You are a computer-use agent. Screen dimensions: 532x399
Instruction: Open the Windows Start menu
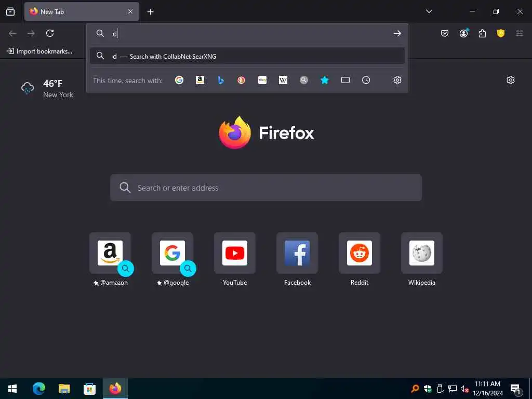click(12, 389)
